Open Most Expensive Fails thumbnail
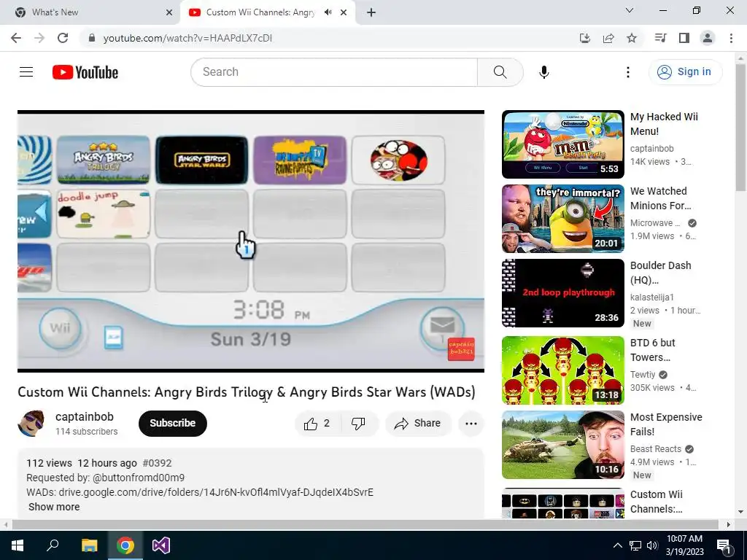This screenshot has height=560, width=747. tap(562, 444)
